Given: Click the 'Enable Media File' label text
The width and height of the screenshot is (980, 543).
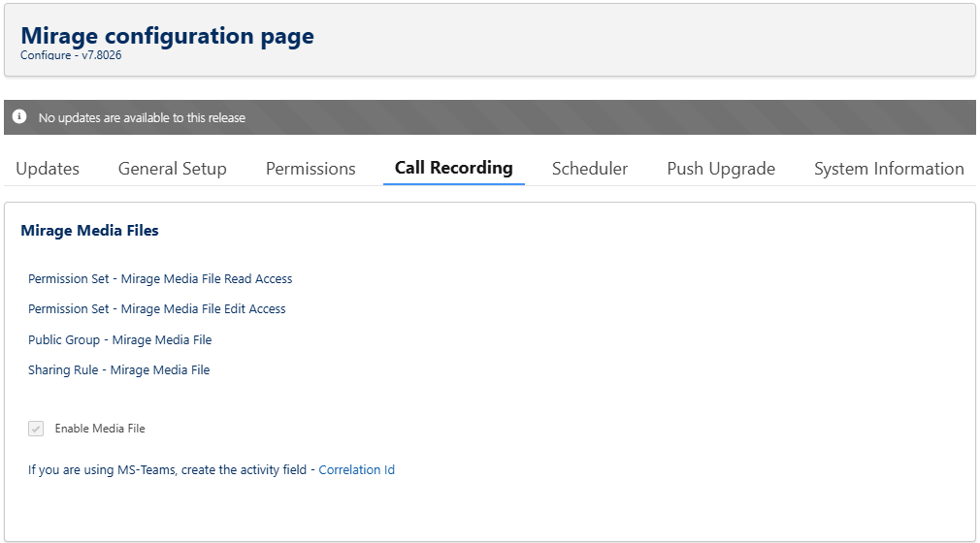Looking at the screenshot, I should click(100, 429).
